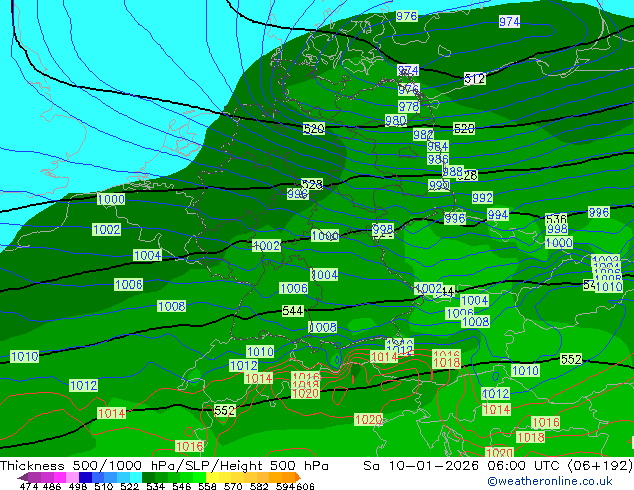The width and height of the screenshot is (634, 490).
Task: Click the bright magenta legend swatch
Action: [60, 477]
